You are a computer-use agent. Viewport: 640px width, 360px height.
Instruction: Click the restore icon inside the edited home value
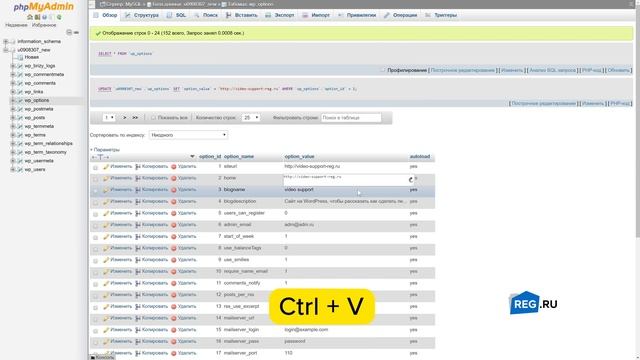411,180
